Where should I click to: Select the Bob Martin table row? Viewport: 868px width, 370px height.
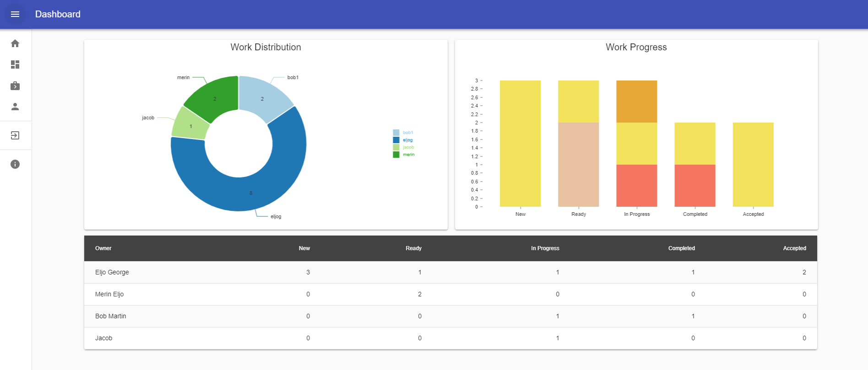coord(450,316)
